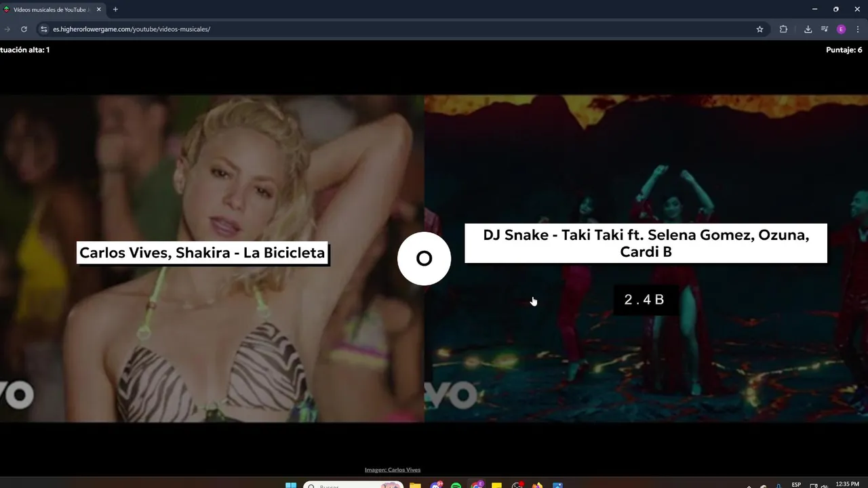The width and height of the screenshot is (868, 488).
Task: Open site information icon in address bar
Action: point(44,29)
